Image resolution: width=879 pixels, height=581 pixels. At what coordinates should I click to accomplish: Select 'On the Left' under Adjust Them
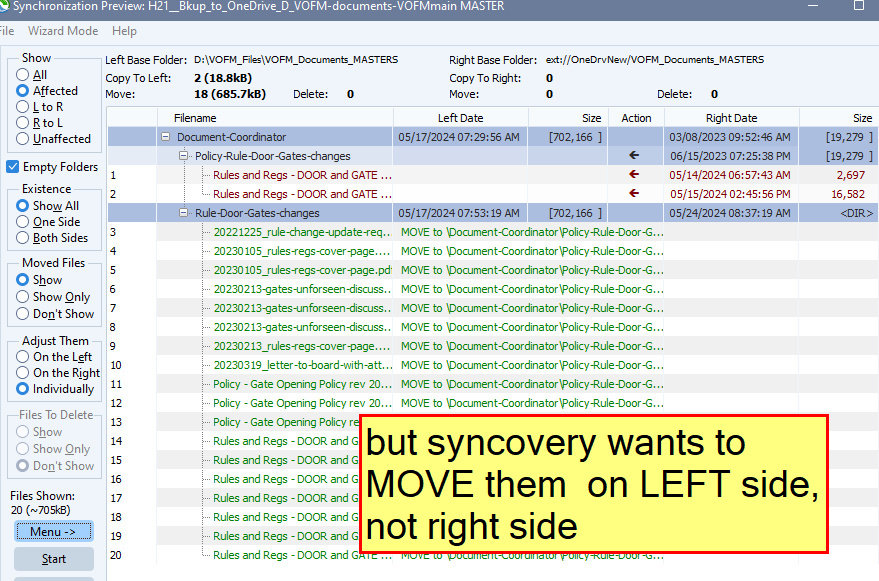coord(23,357)
